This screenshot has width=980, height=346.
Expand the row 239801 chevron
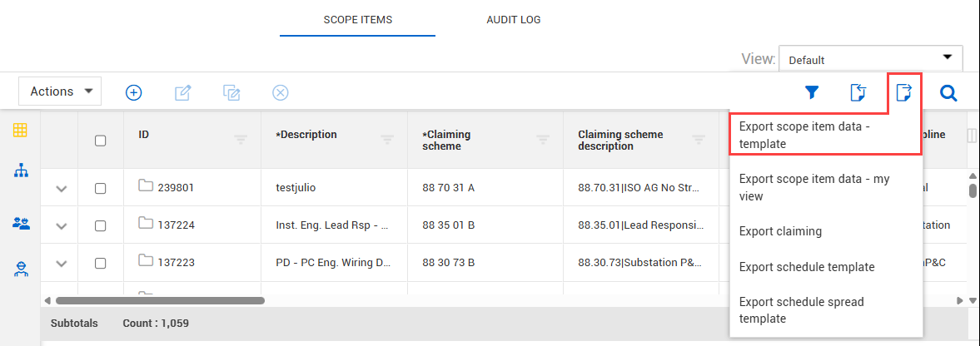(61, 189)
